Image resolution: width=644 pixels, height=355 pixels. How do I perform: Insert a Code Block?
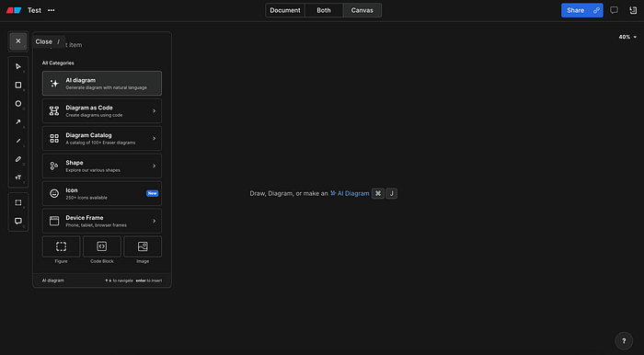(x=102, y=246)
